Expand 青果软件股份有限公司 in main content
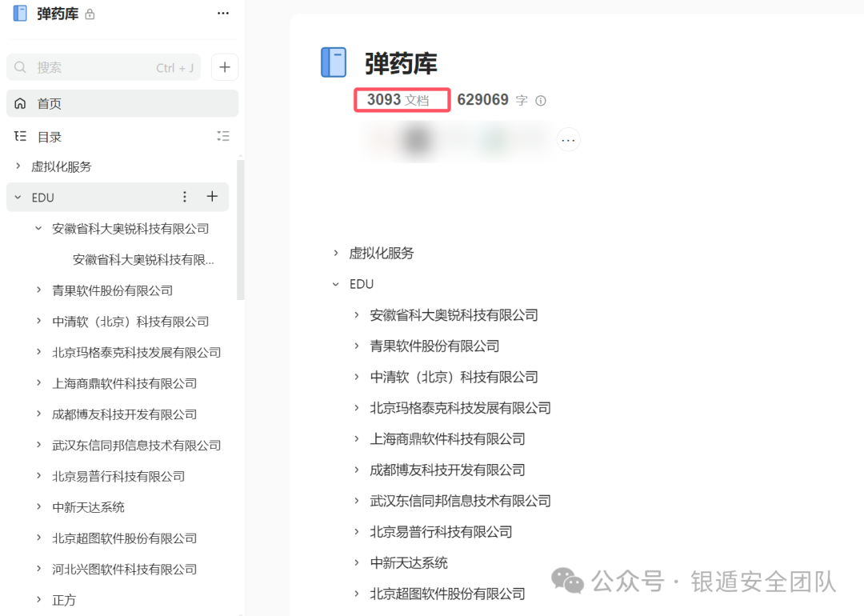 (357, 346)
